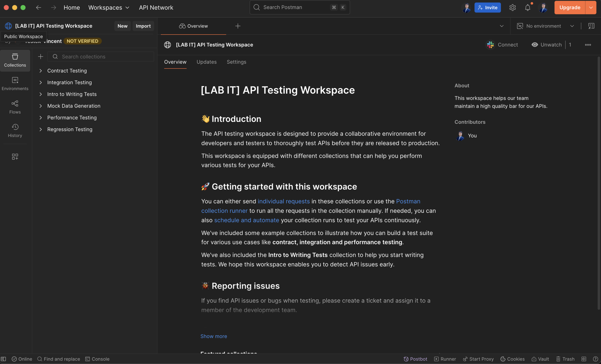Click the Start Proxy status icon

click(x=478, y=359)
